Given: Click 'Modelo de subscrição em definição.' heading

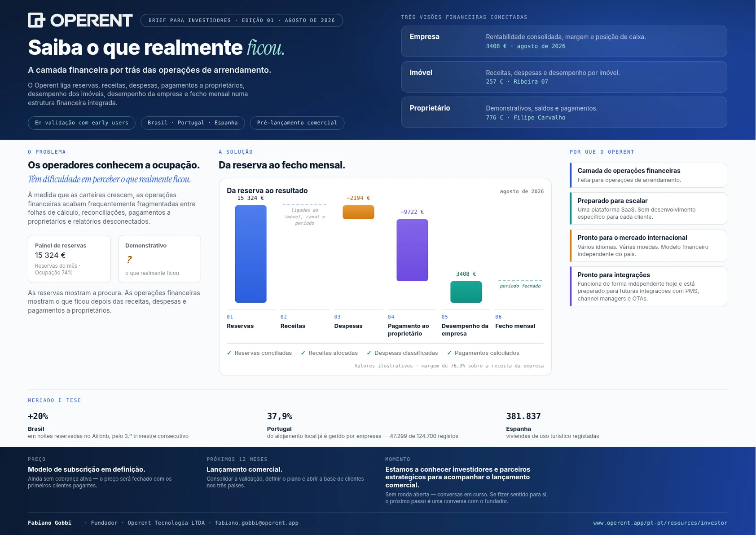Looking at the screenshot, I should pos(87,469).
